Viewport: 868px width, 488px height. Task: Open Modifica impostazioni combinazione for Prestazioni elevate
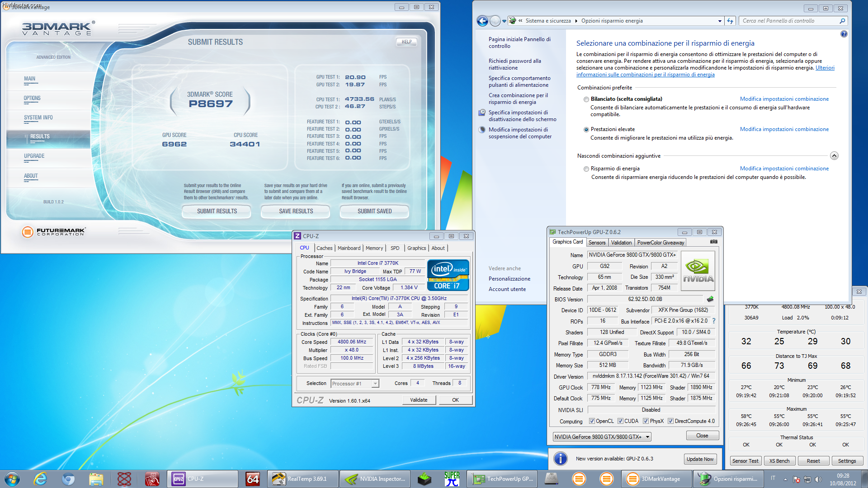tap(784, 129)
